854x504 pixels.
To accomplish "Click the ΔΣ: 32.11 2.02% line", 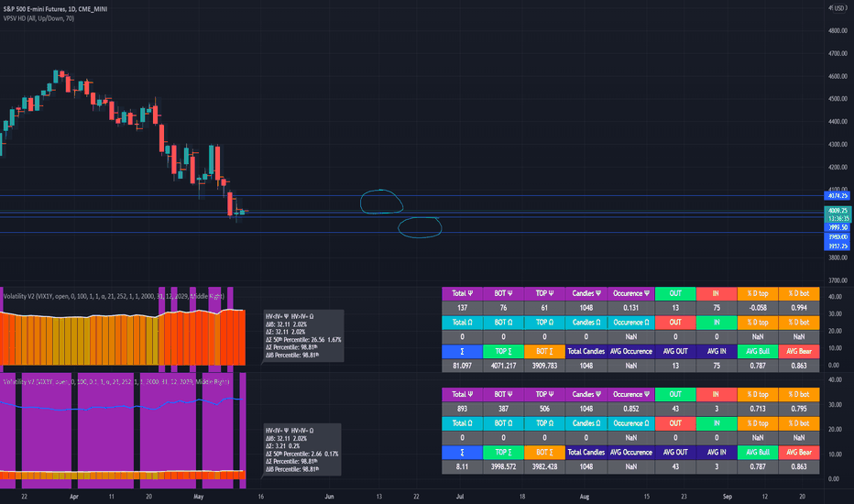I will tap(286, 332).
